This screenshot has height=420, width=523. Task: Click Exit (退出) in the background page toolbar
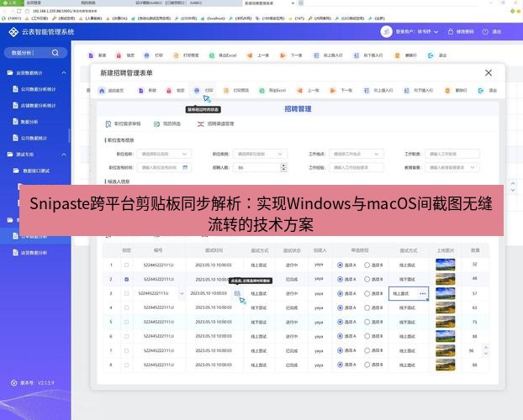pyautogui.click(x=437, y=55)
